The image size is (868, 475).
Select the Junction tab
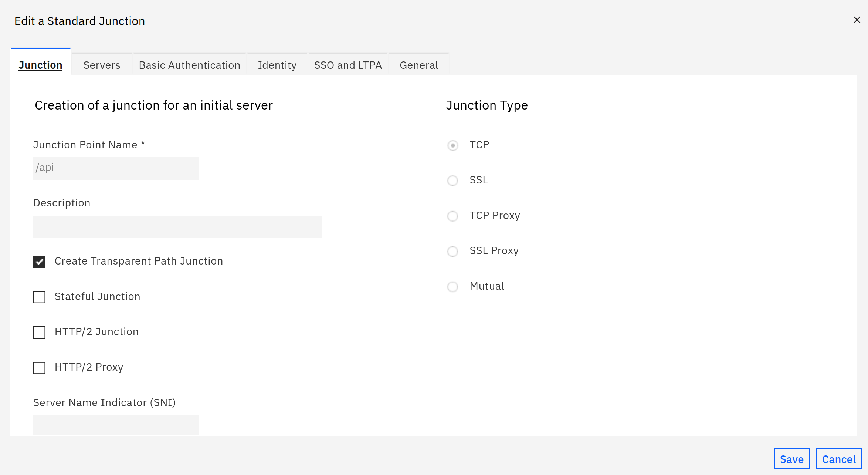(x=40, y=65)
